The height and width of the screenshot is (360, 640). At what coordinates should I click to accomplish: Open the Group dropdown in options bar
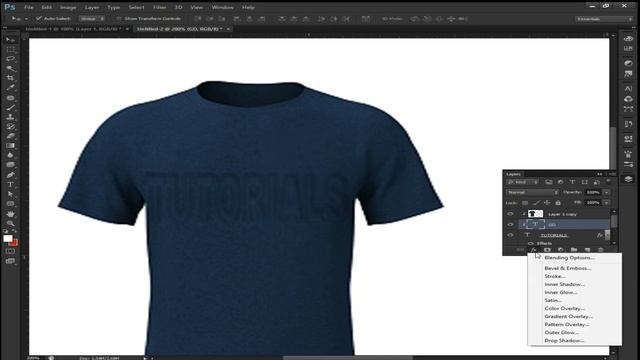tap(92, 18)
